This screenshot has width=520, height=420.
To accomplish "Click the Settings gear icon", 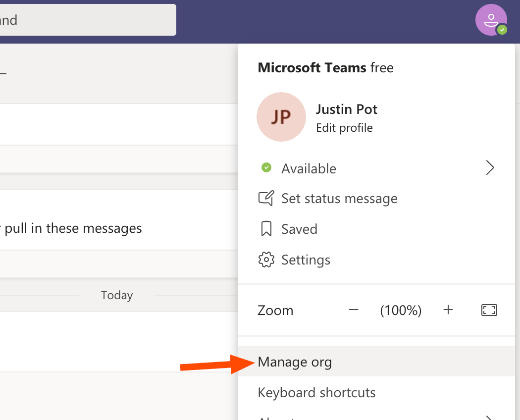I will click(266, 260).
